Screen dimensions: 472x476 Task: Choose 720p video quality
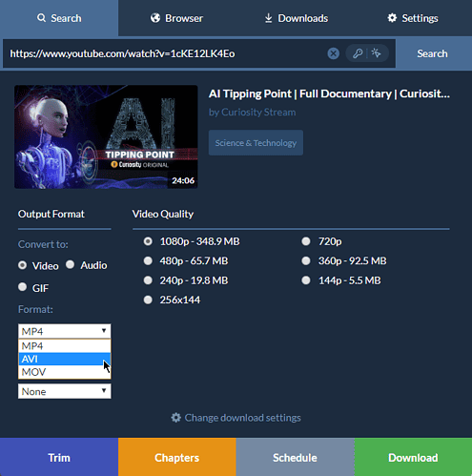pos(306,241)
